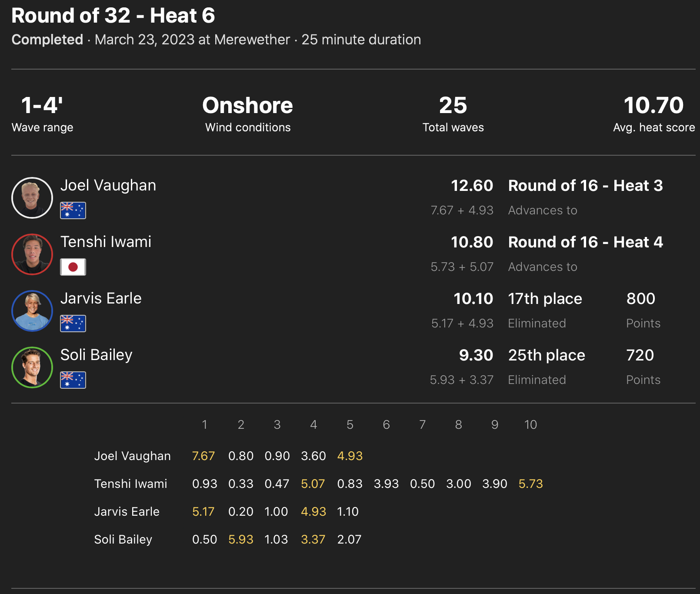700x594 pixels.
Task: Click Tenshi Iwami's profile avatar
Action: [32, 254]
